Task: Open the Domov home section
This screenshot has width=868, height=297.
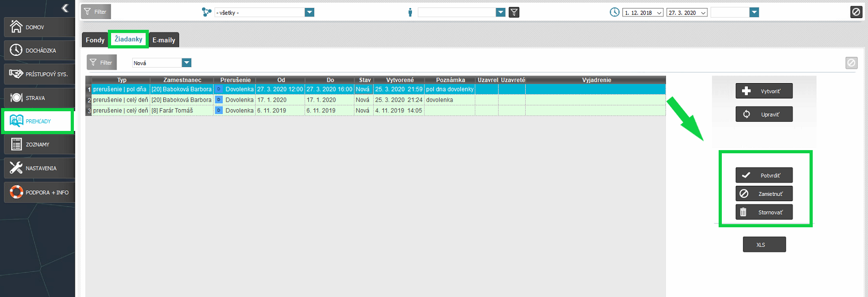Action: 39,27
